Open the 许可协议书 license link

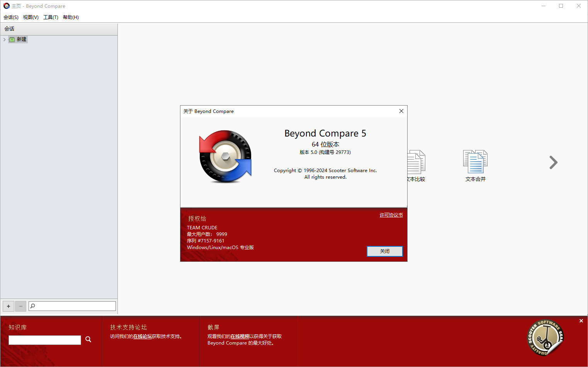pyautogui.click(x=391, y=215)
